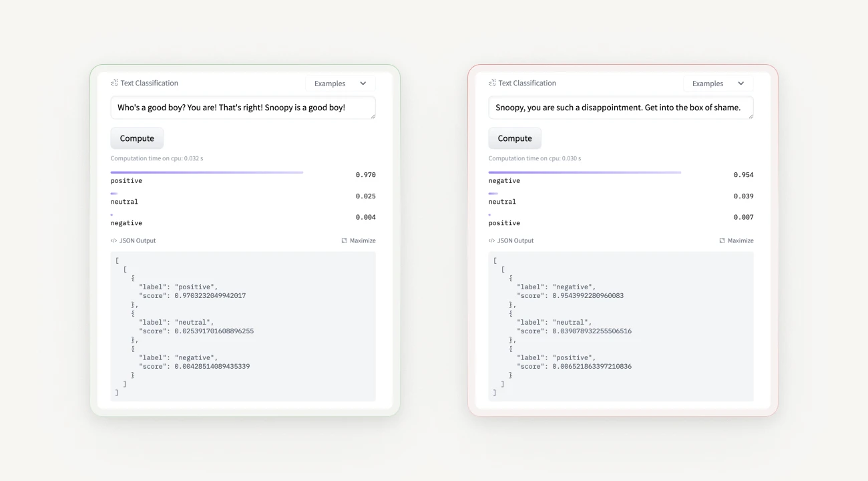Click JSON score 0.025391701608896255
This screenshot has height=481, width=868.
214,331
